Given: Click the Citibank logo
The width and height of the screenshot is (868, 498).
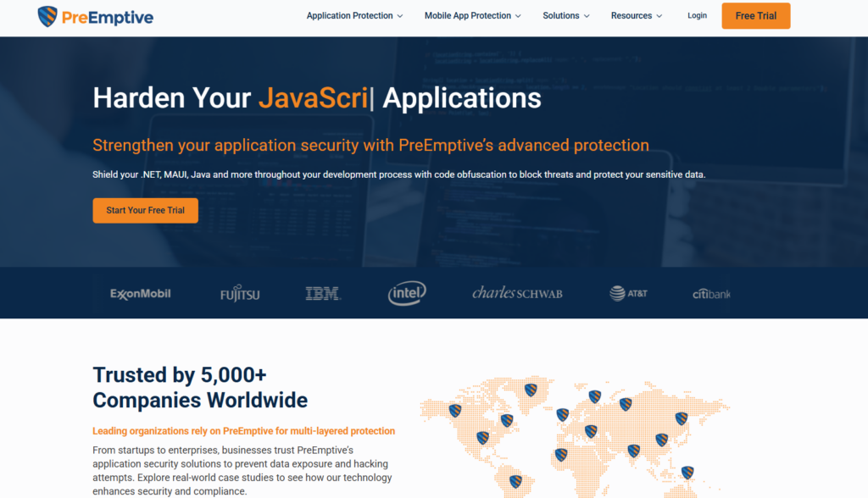Looking at the screenshot, I should [x=711, y=294].
